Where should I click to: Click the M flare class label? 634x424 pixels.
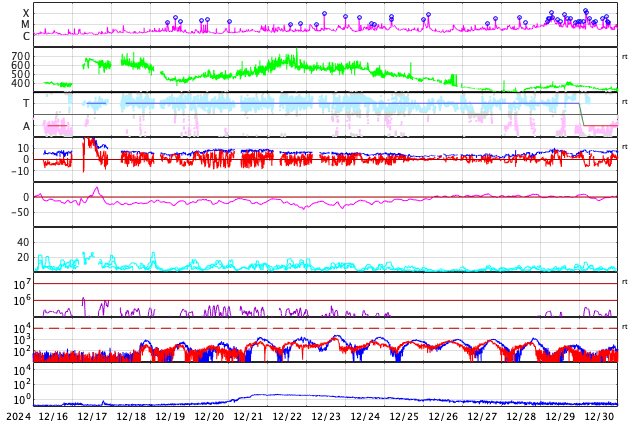click(26, 25)
